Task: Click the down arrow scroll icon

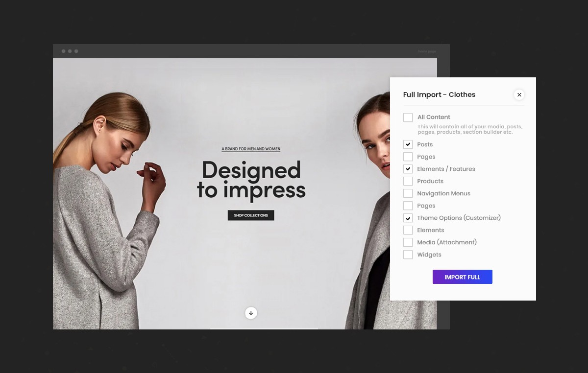Action: point(251,313)
